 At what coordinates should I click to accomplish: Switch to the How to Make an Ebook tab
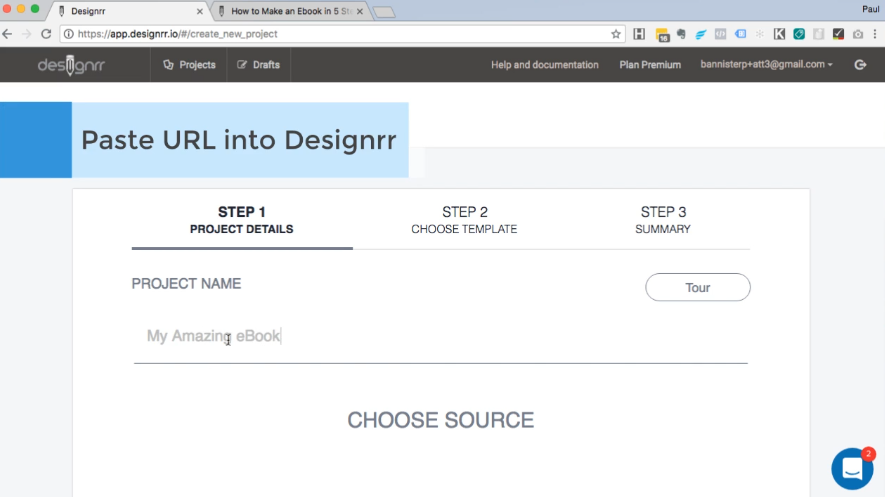pyautogui.click(x=291, y=11)
